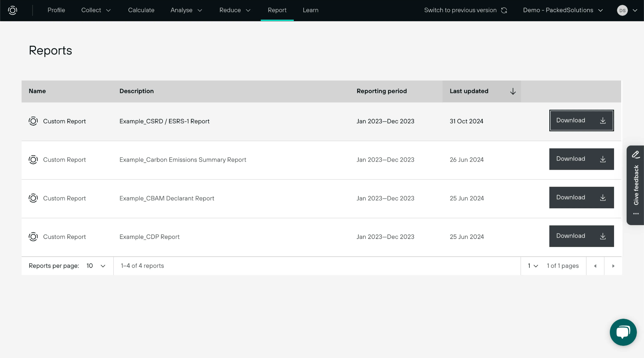Open the Reports per page selector
644x358 pixels.
point(96,266)
